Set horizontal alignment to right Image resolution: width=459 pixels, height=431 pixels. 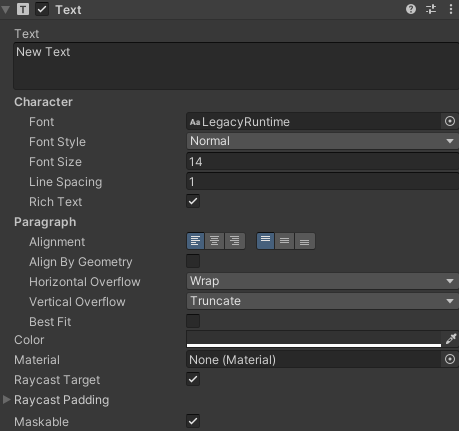point(235,241)
